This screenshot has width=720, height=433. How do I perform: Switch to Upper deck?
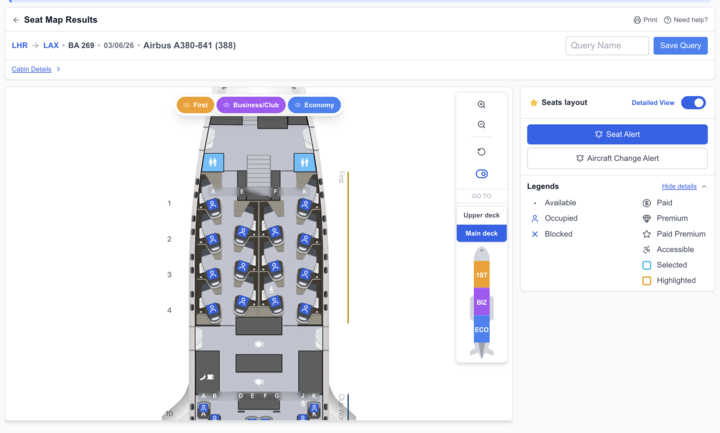pyautogui.click(x=481, y=216)
